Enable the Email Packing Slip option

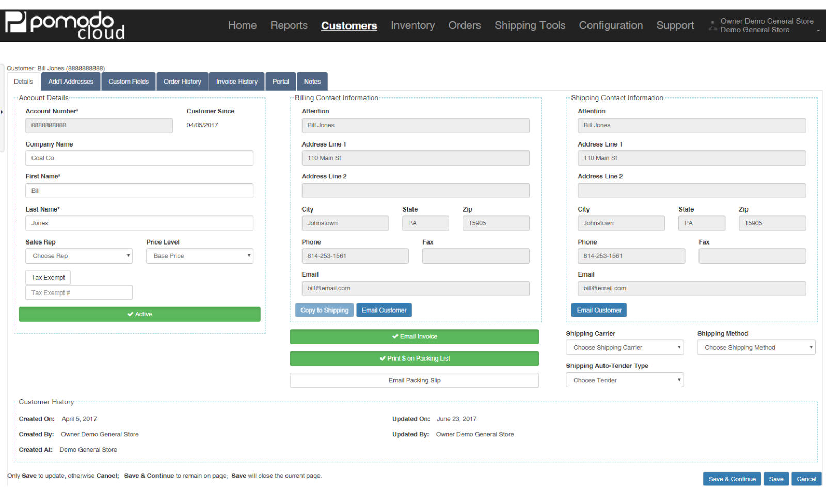(414, 380)
